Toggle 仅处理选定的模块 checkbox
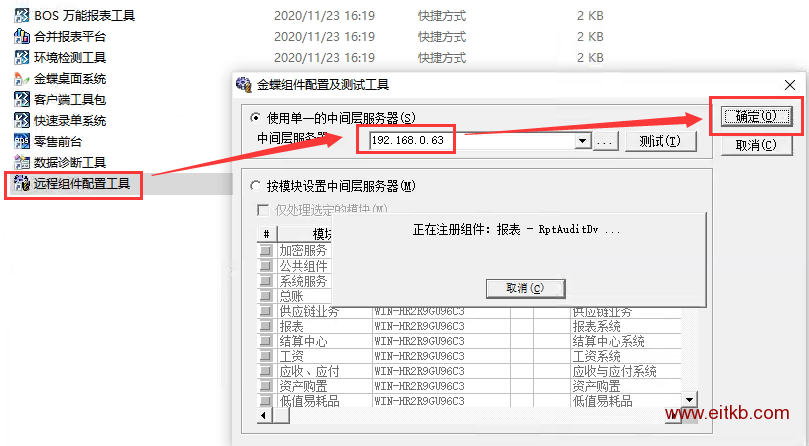Image resolution: width=809 pixels, height=446 pixels. 263,210
